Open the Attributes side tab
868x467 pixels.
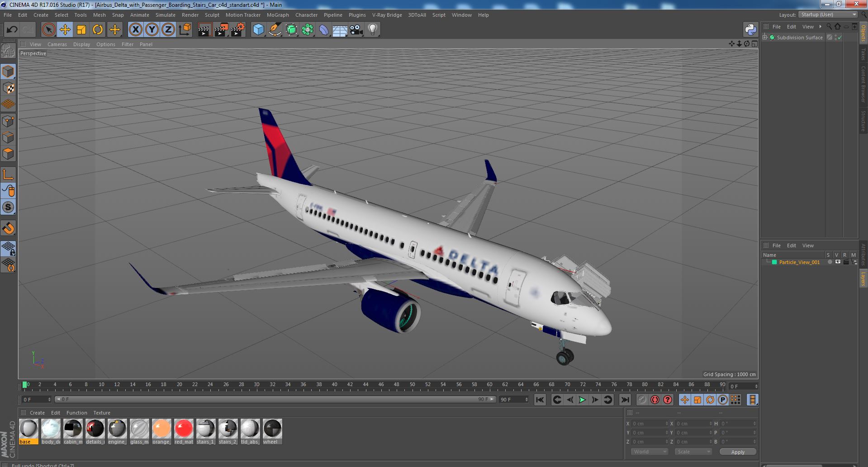[863, 255]
